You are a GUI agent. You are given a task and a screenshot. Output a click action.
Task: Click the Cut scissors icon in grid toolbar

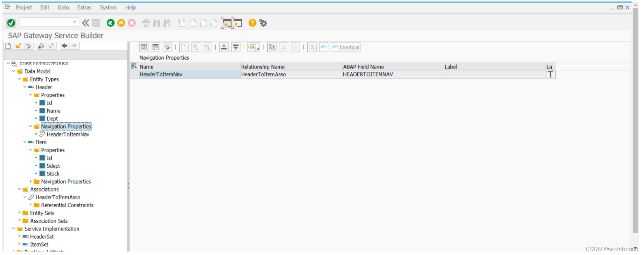284,47
